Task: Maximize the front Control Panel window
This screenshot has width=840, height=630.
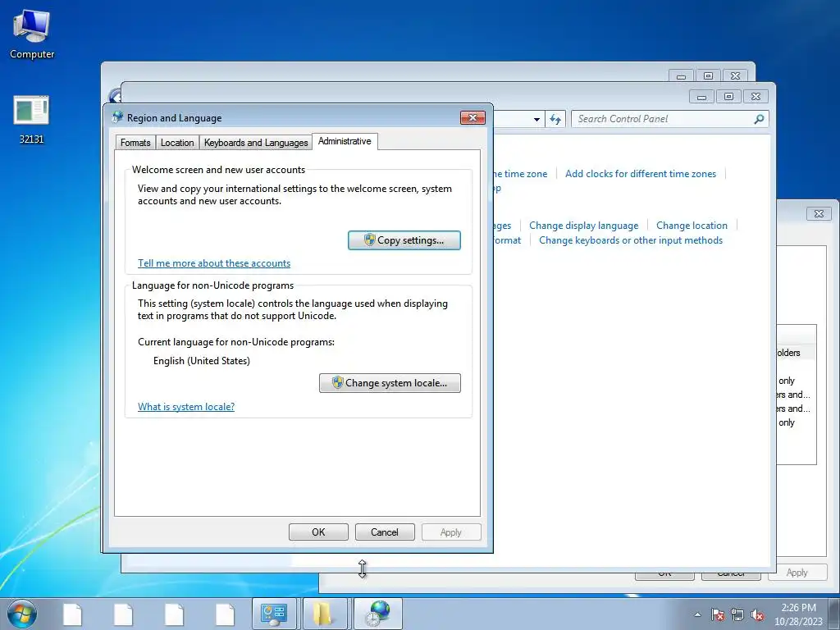Action: [728, 97]
